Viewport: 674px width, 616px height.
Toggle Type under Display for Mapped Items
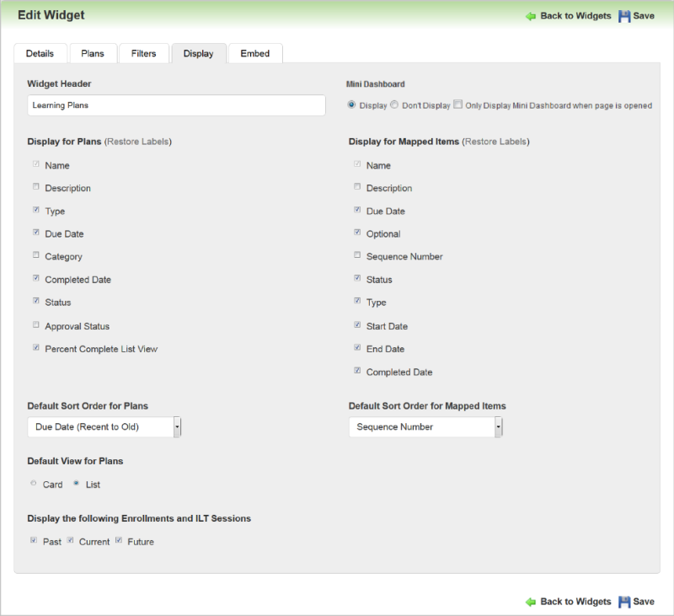[357, 301]
